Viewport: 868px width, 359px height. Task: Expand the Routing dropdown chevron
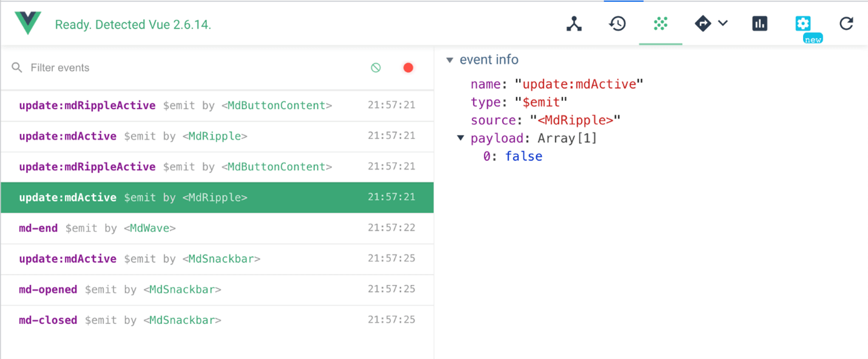click(723, 24)
